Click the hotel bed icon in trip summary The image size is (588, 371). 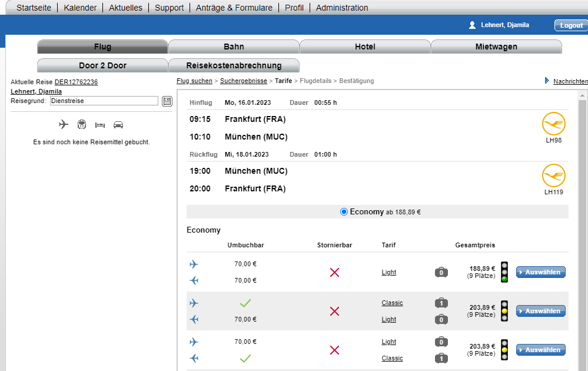coord(99,125)
